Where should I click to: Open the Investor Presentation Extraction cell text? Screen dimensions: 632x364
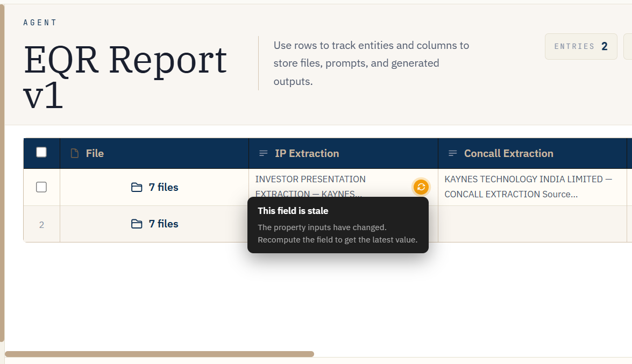310,186
